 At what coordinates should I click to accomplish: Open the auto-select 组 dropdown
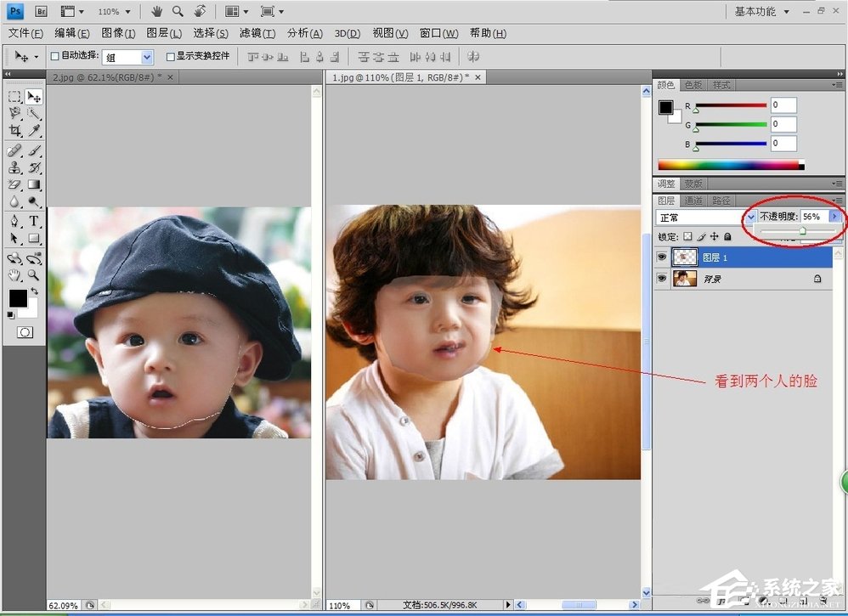(x=147, y=57)
